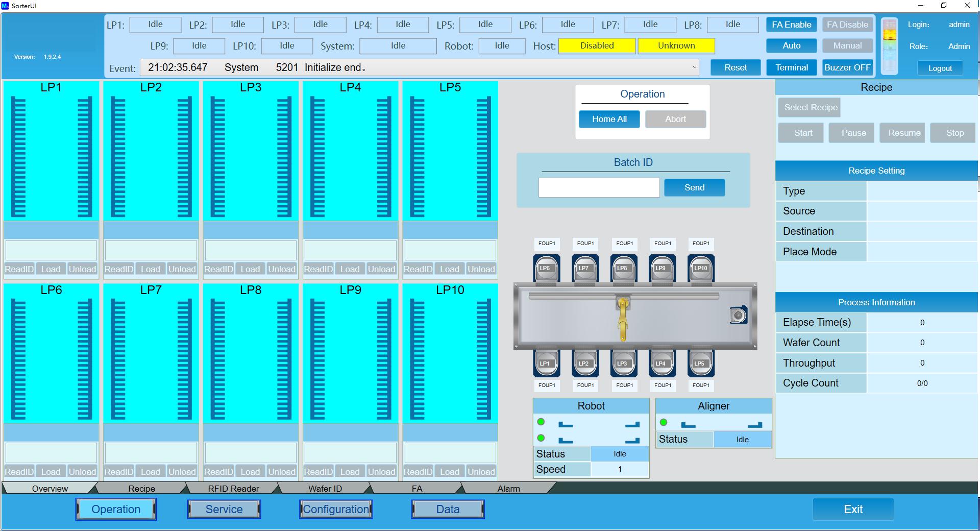Switch to the Alarm tab

[x=508, y=489]
